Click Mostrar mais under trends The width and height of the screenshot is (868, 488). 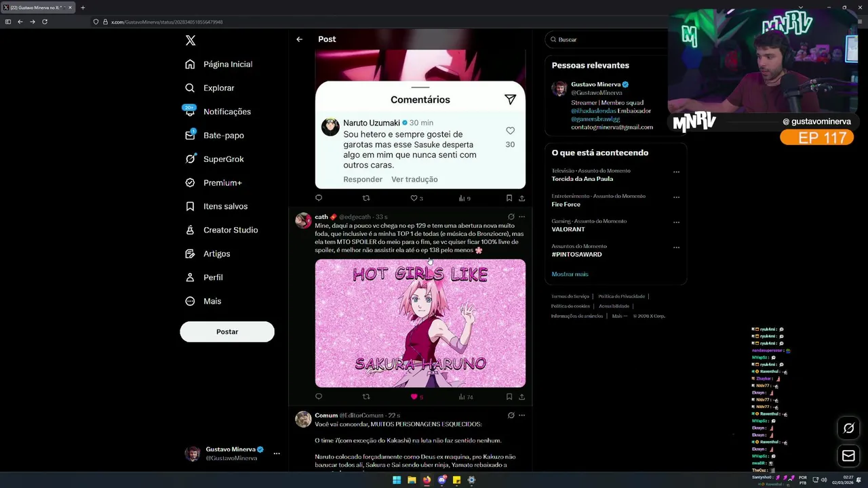[570, 274]
